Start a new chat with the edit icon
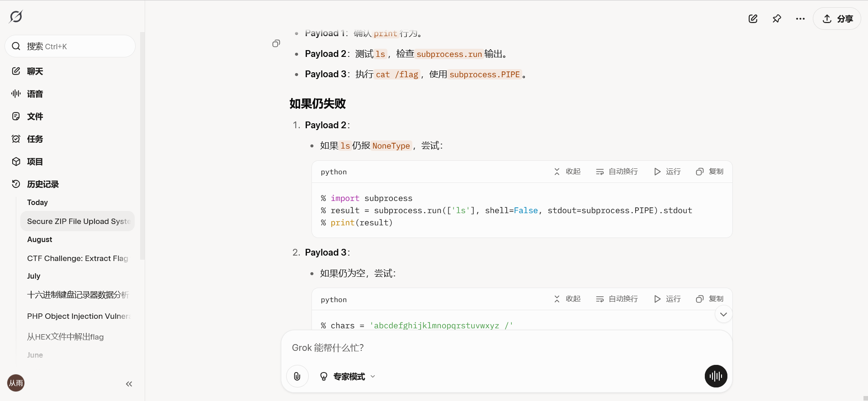 (753, 19)
